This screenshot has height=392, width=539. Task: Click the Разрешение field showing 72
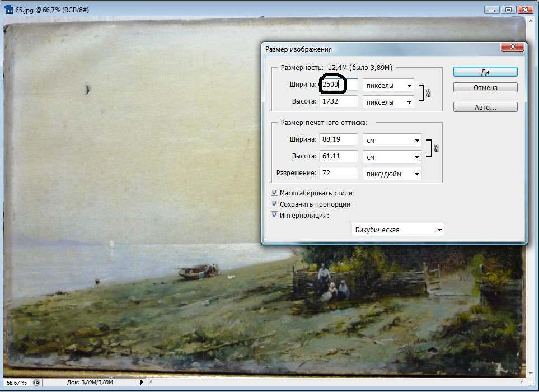coord(338,174)
